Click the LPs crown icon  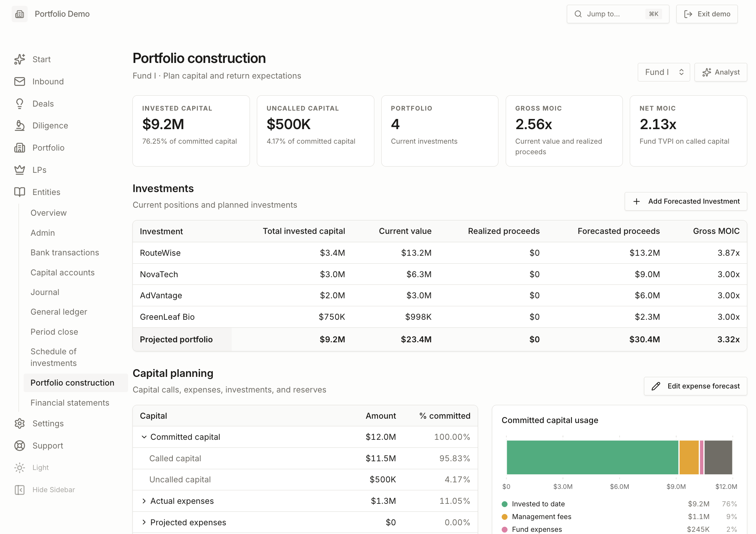click(x=20, y=170)
